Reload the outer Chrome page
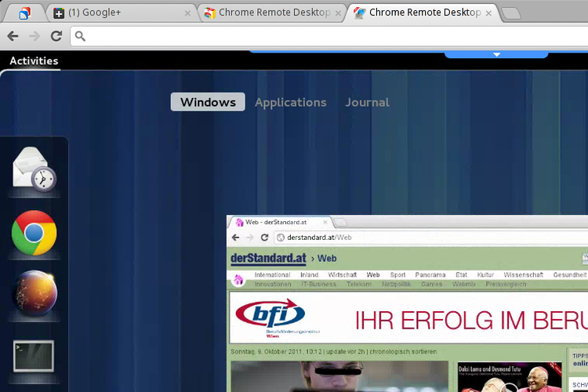The height and width of the screenshot is (392, 588). (x=56, y=36)
